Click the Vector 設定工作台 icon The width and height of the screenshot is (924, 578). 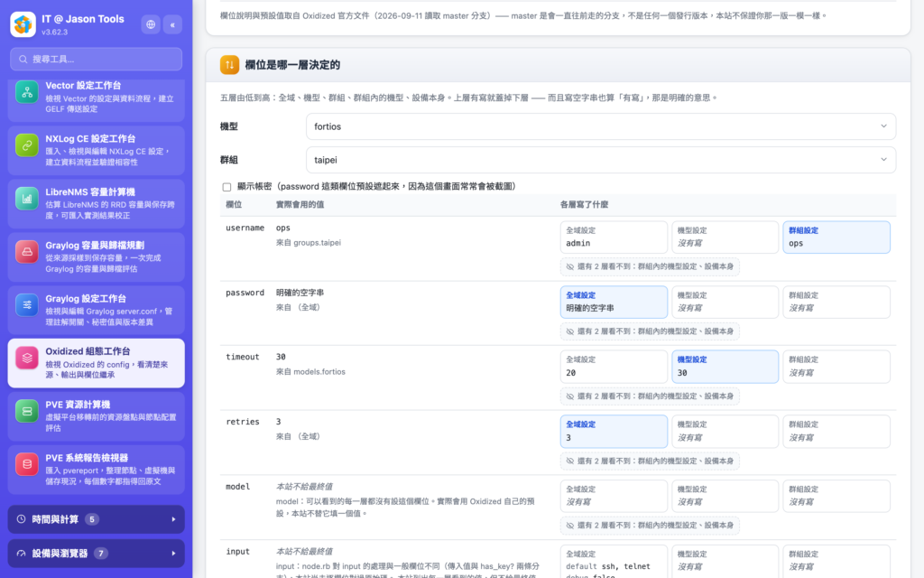(x=27, y=92)
